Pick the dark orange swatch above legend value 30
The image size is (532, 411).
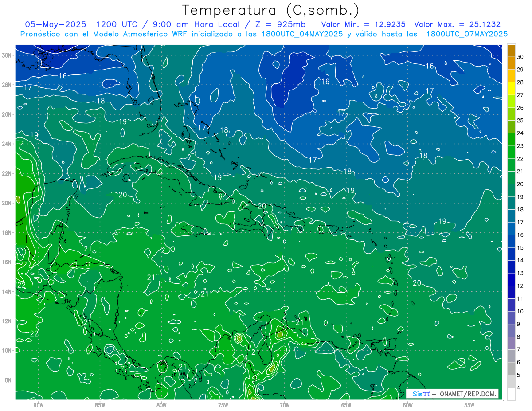(x=511, y=51)
